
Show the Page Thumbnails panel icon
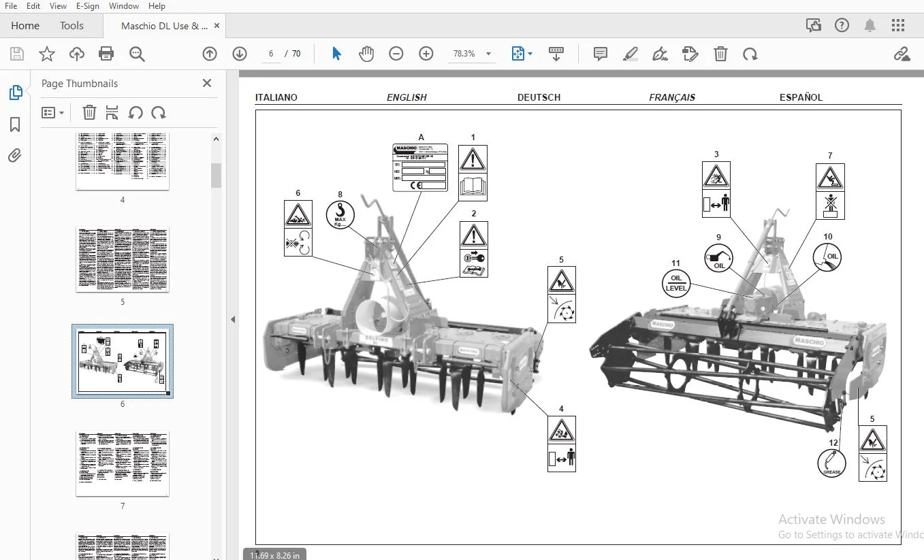point(15,93)
